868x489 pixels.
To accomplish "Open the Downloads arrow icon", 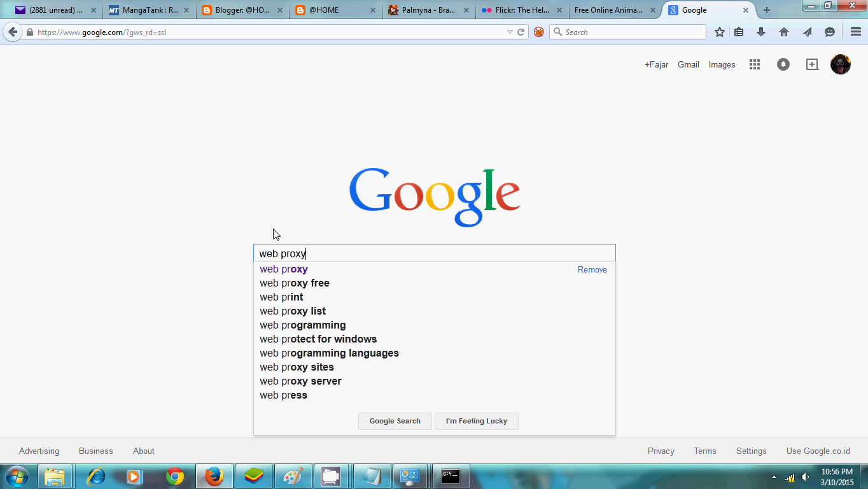I will point(761,32).
